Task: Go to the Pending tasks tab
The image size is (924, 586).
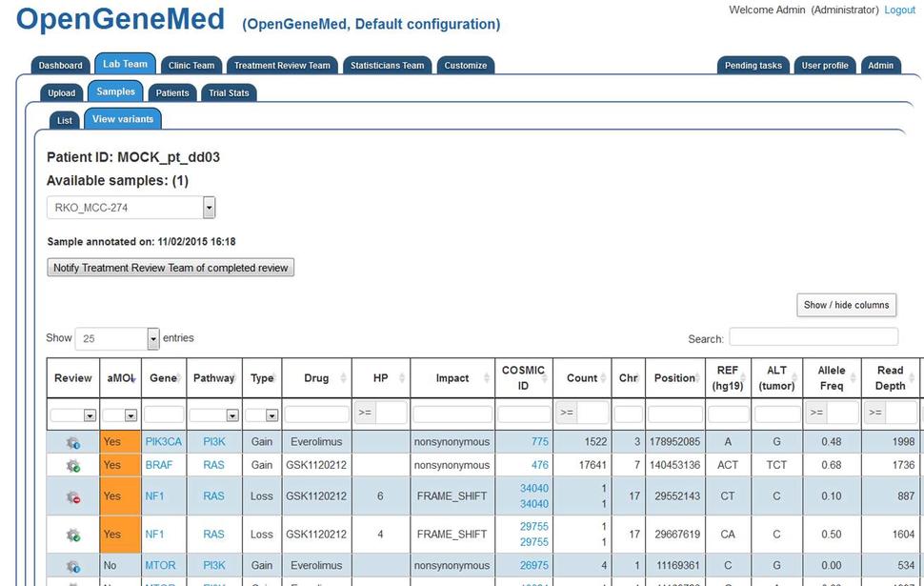Action: [753, 66]
